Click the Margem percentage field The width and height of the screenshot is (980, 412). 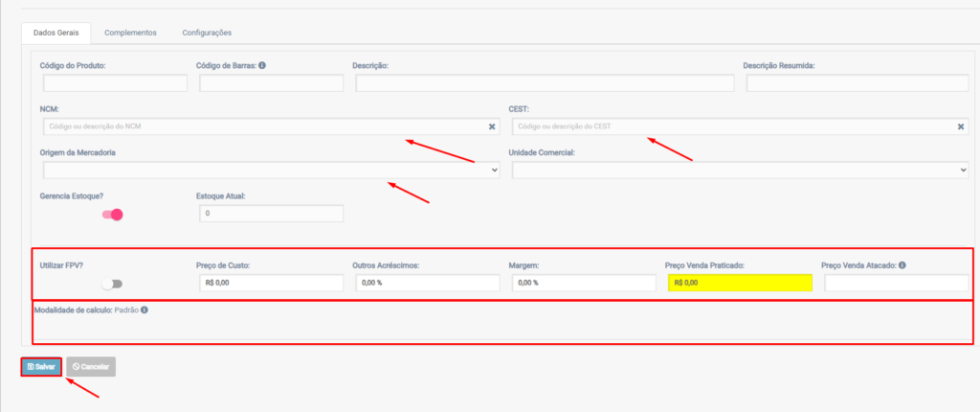[582, 283]
